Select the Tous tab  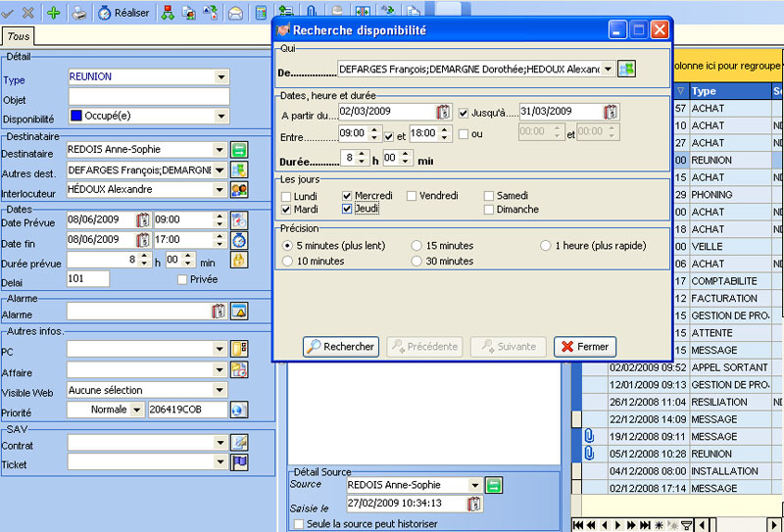coord(18,36)
